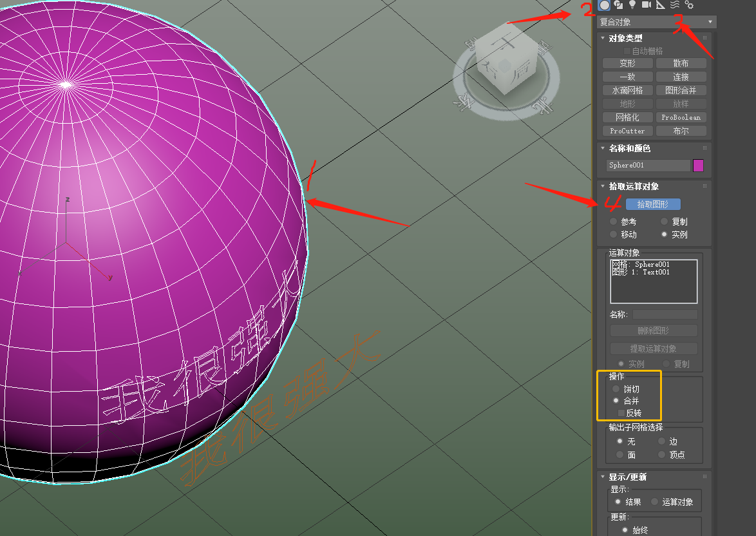Screen dimensions: 756x536
Task: Select the Cameras category icon
Action: point(647,5)
